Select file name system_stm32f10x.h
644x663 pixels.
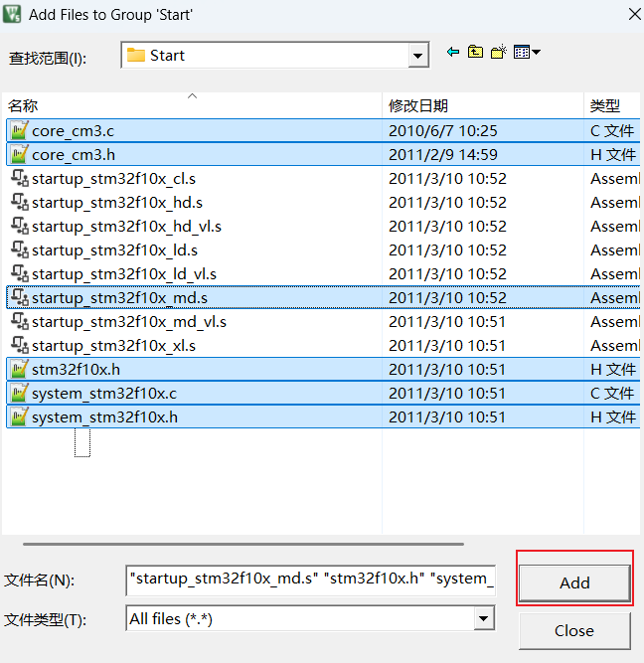105,417
